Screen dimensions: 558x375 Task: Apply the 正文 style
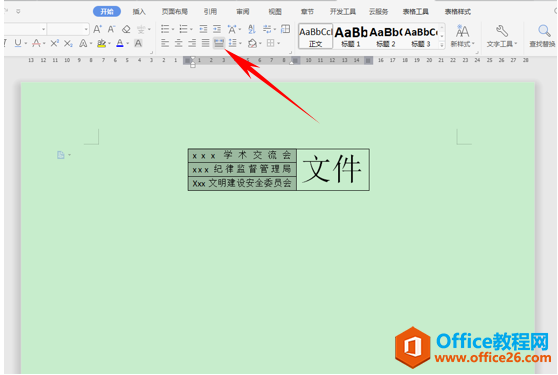(x=316, y=36)
